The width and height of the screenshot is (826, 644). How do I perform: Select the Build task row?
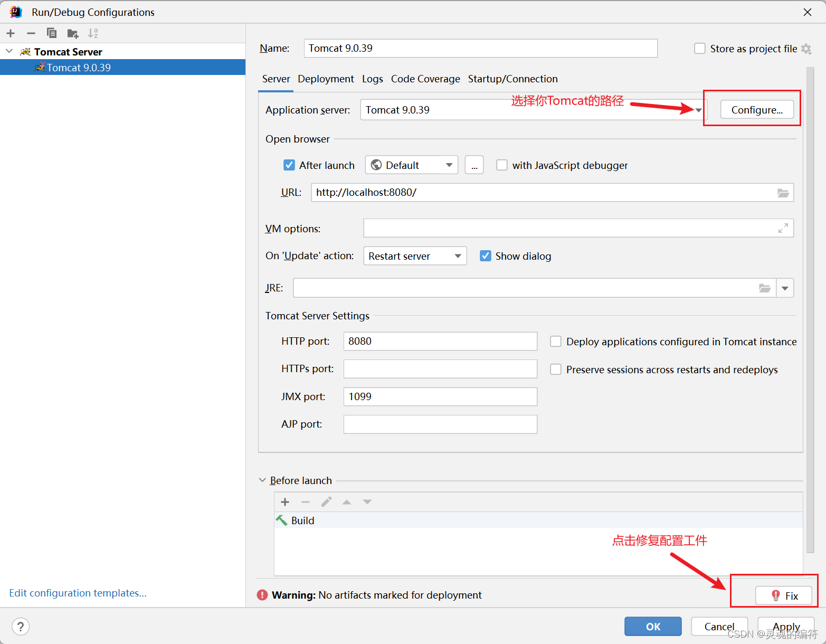[x=538, y=520]
